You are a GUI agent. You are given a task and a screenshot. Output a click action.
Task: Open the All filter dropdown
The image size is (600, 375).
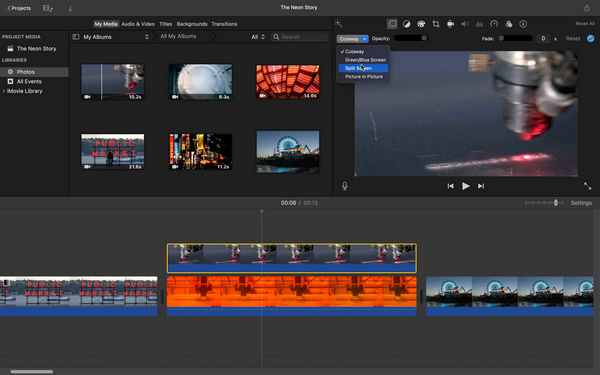tap(258, 37)
